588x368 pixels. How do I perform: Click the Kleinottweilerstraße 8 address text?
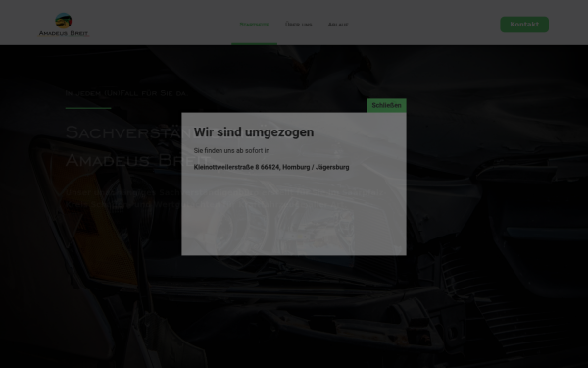point(271,167)
